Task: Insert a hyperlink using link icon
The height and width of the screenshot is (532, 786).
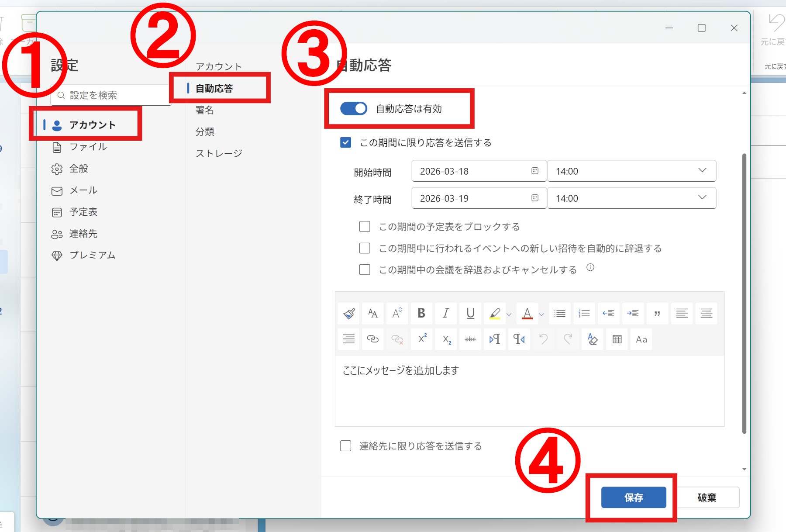Action: (x=372, y=339)
